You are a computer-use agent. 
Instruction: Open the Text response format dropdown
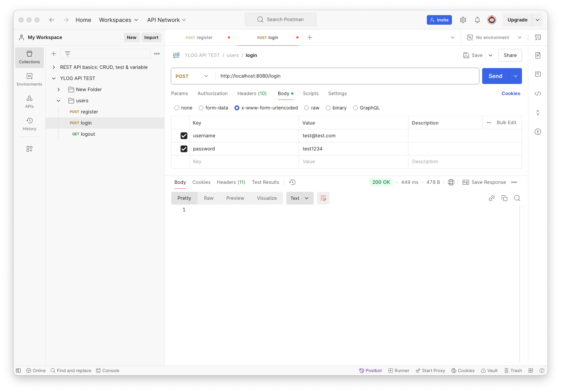(x=300, y=198)
